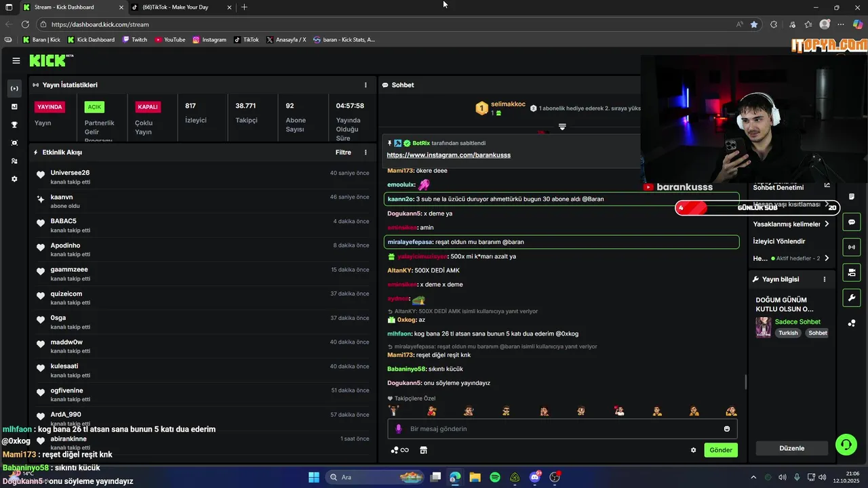The width and height of the screenshot is (868, 488).
Task: Click the Sadece Sohbet category thumbnail
Action: point(764,327)
